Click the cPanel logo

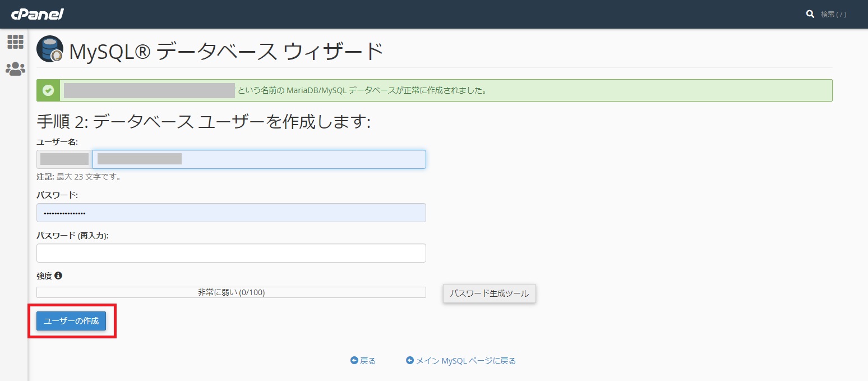[38, 14]
